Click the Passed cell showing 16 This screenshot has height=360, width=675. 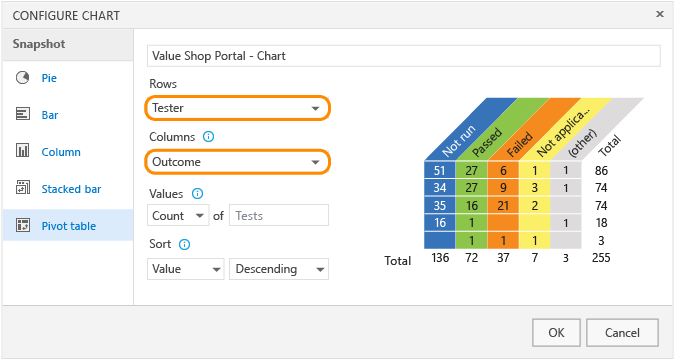pyautogui.click(x=471, y=205)
